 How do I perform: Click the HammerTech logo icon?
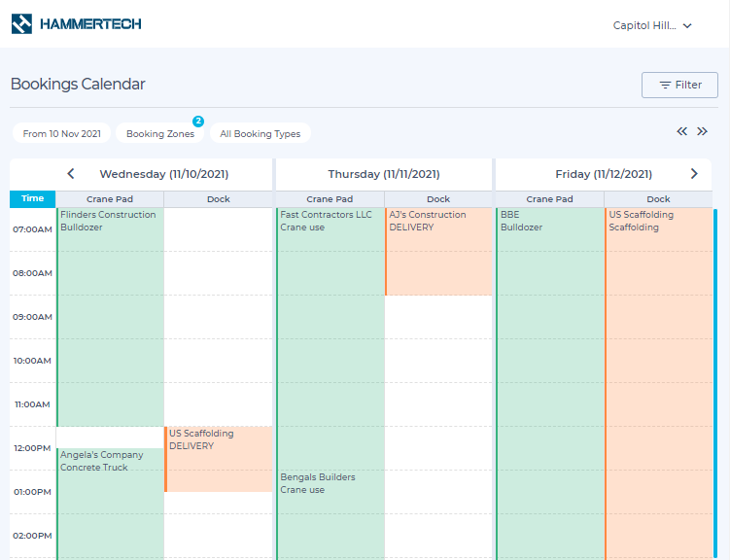tap(22, 24)
